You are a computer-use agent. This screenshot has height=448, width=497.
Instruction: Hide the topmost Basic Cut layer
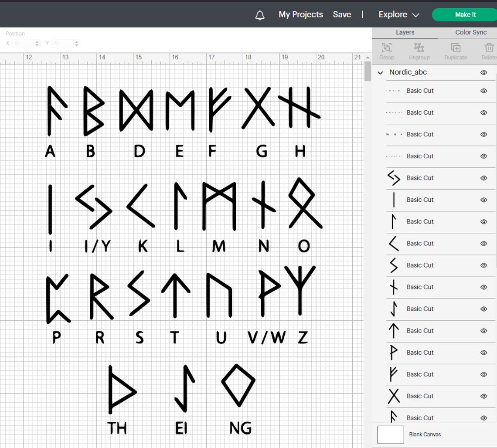[483, 91]
